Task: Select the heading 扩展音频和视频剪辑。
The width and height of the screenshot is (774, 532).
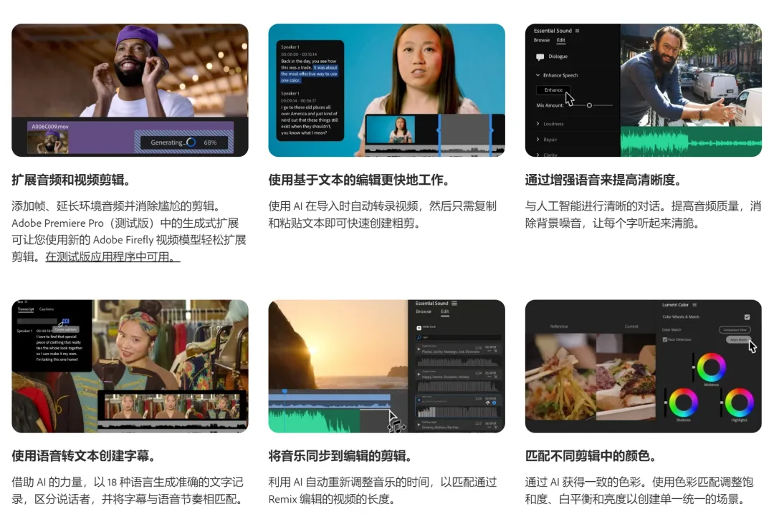Action: tap(72, 180)
